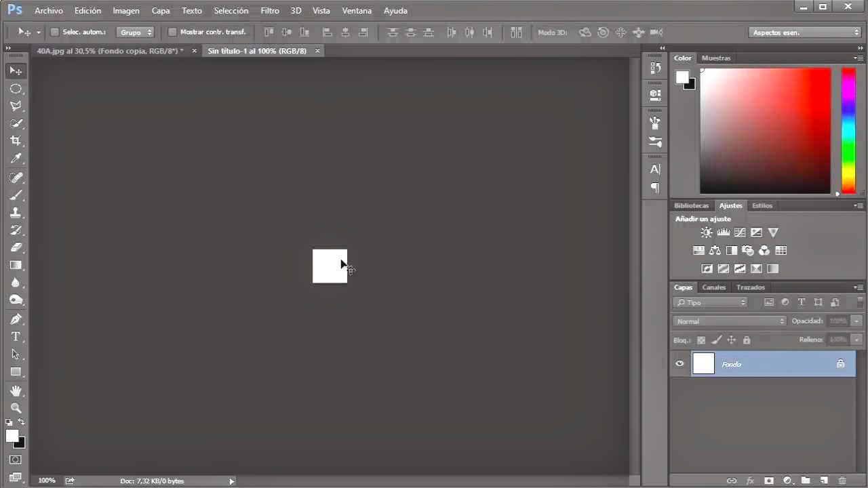Switch to the Estilos tab
This screenshot has height=488, width=868.
762,205
